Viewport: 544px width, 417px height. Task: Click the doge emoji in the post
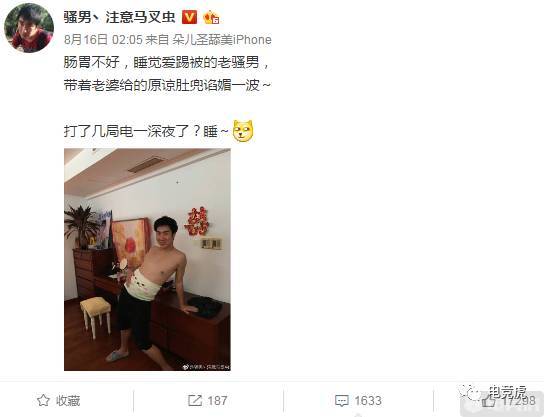243,131
